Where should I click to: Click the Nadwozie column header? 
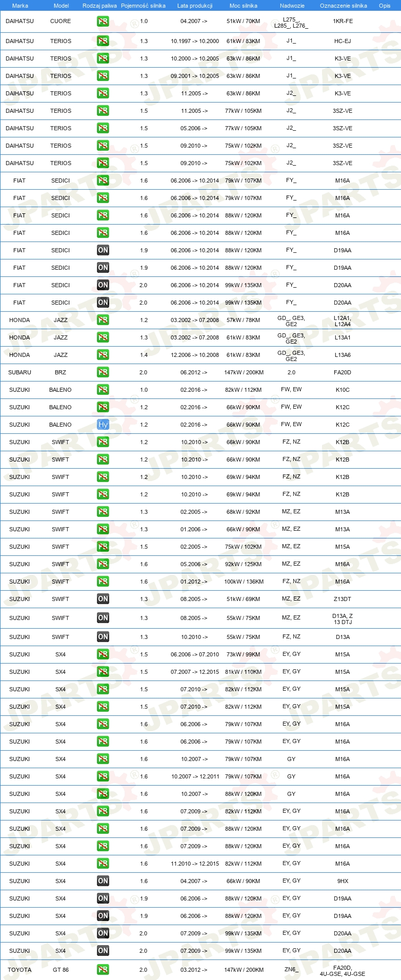(292, 6)
